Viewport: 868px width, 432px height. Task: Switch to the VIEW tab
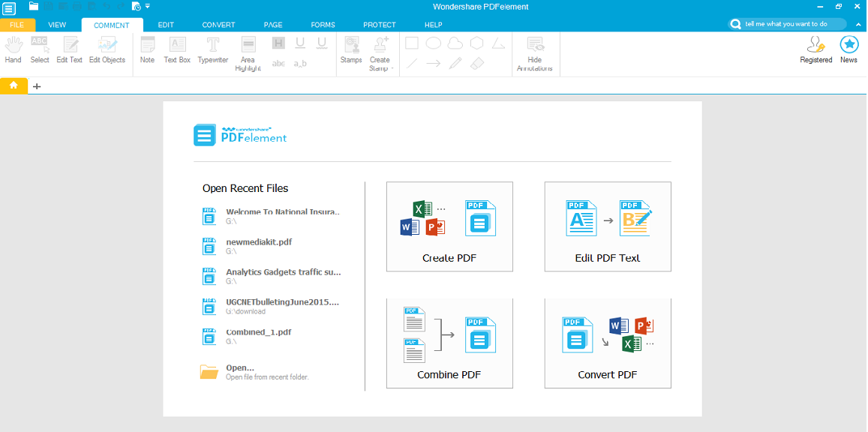click(57, 25)
